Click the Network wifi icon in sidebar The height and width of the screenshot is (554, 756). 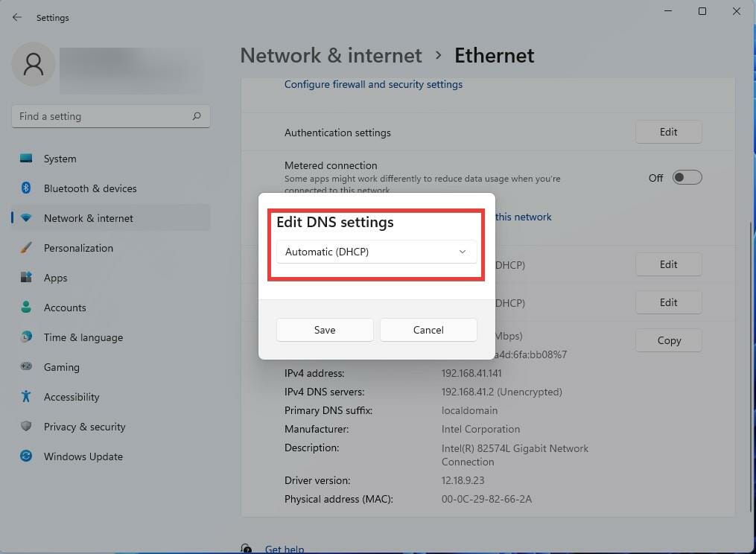coord(26,218)
